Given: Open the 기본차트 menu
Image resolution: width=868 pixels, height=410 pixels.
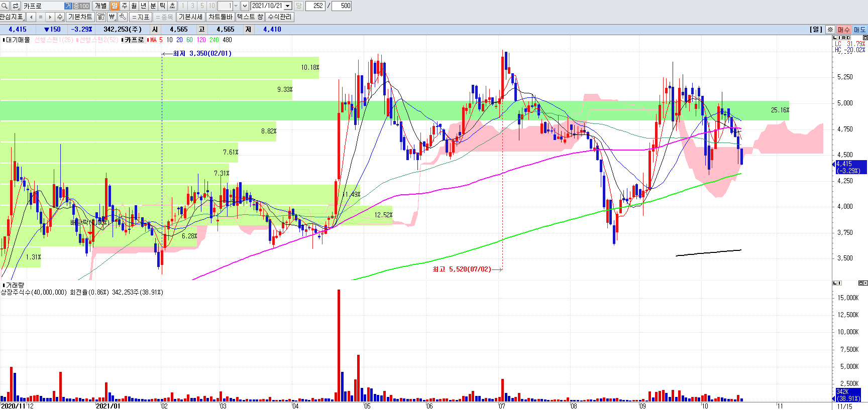Looking at the screenshot, I should 80,17.
